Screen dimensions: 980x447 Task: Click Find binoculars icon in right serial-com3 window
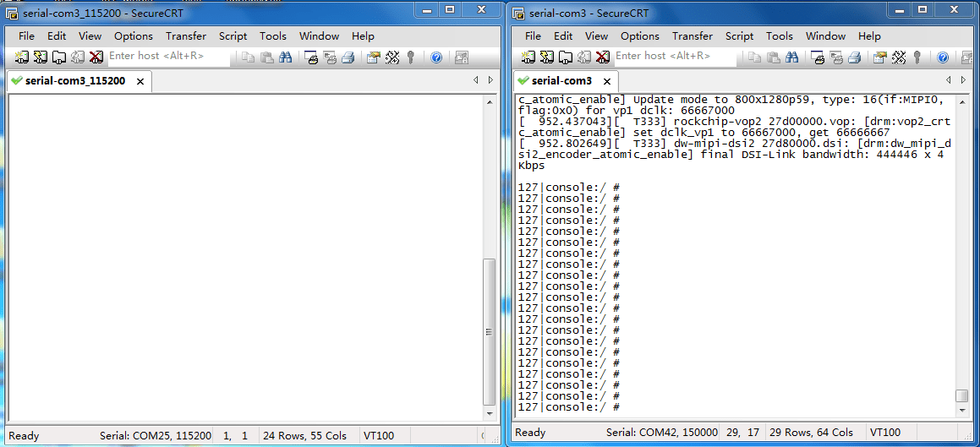coord(792,57)
